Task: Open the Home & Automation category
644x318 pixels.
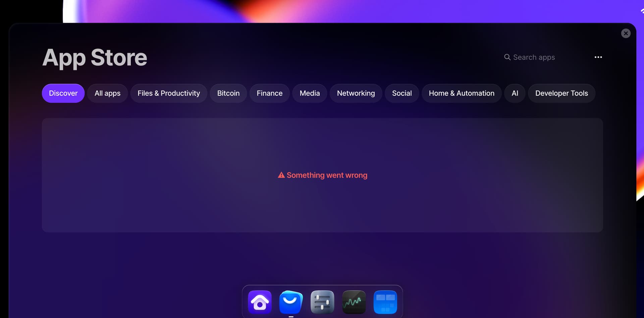Action: tap(462, 93)
